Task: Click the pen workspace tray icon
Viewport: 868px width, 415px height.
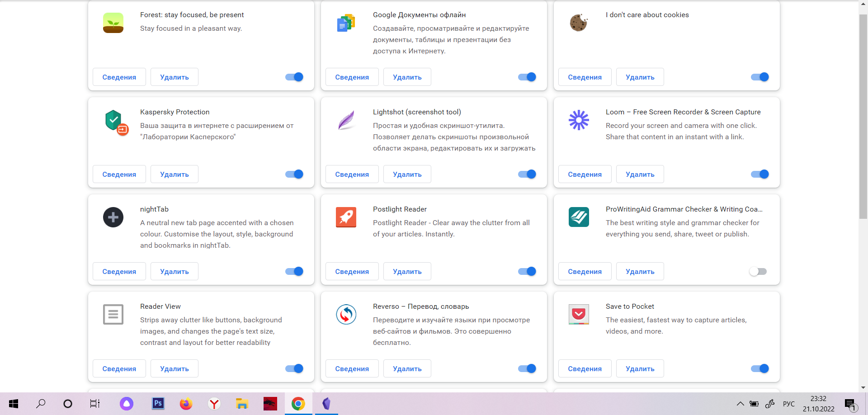Action: pos(770,404)
